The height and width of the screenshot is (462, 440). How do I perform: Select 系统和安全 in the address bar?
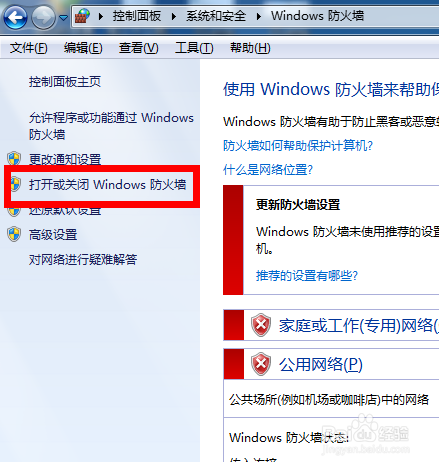click(216, 16)
